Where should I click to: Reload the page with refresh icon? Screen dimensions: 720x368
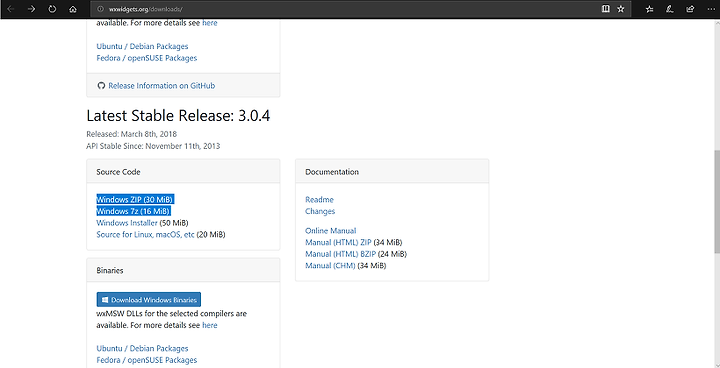coord(52,9)
